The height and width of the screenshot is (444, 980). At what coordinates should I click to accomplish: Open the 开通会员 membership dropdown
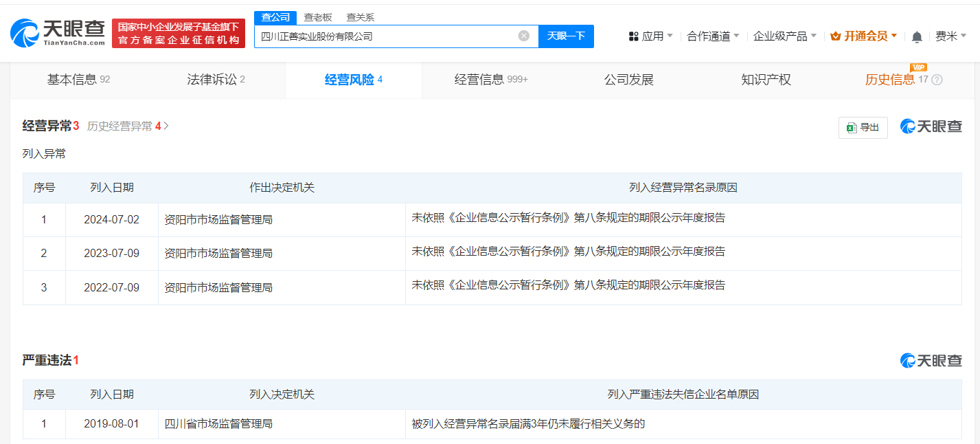click(x=863, y=35)
